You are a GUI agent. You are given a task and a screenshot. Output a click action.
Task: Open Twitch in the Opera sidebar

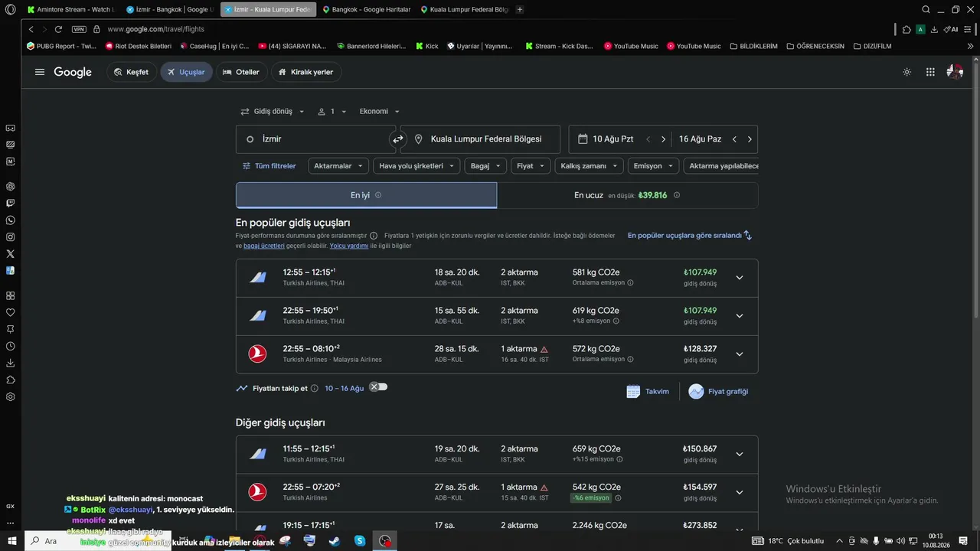[x=10, y=204]
